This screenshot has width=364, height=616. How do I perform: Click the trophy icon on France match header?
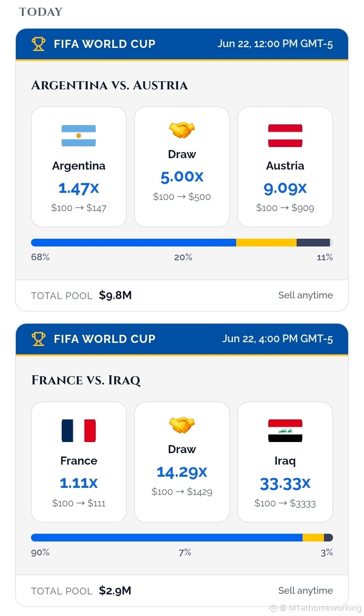tap(38, 339)
